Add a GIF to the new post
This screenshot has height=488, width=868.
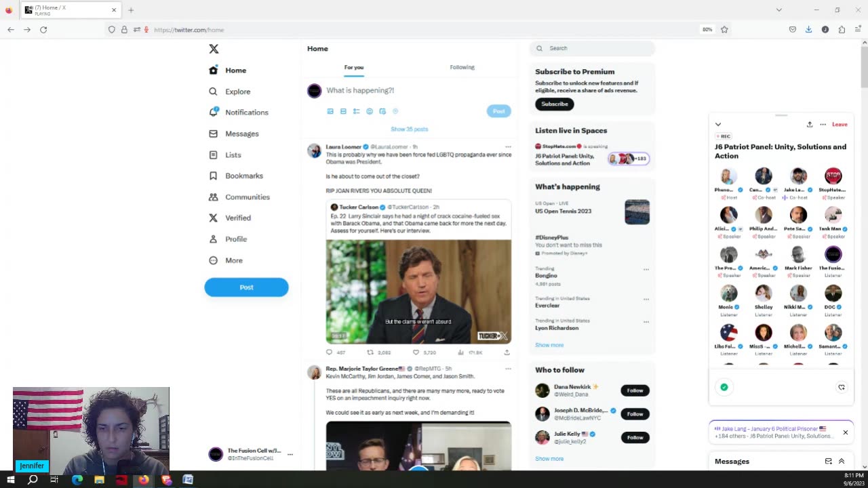343,111
